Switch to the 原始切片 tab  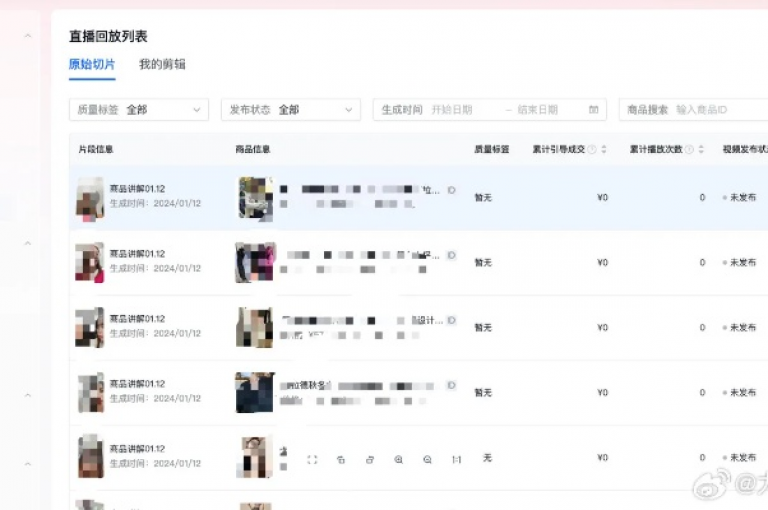(x=92, y=64)
